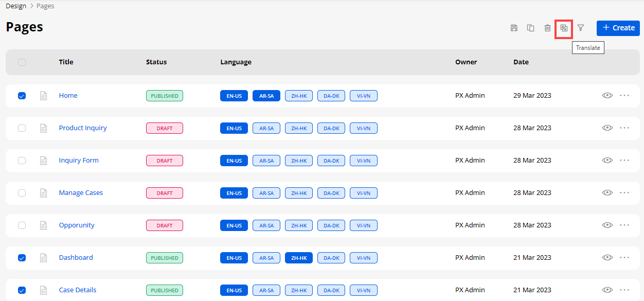Image resolution: width=644 pixels, height=301 pixels.
Task: Sort by the Title column header
Action: click(66, 62)
